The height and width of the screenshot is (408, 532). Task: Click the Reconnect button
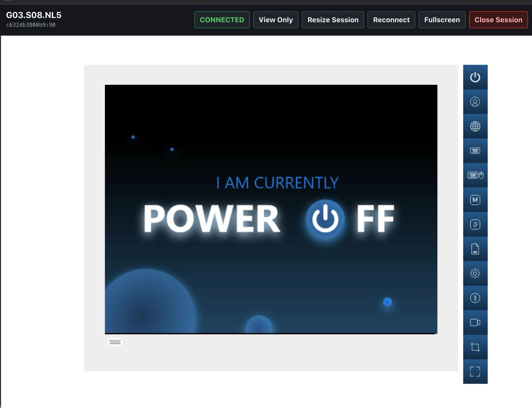391,20
